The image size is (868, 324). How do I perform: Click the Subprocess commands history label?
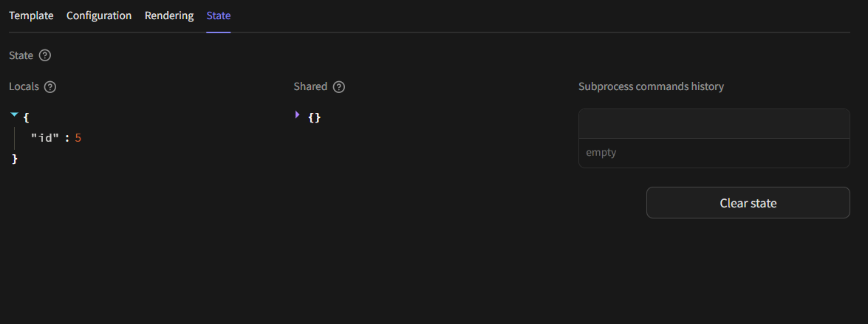(x=651, y=86)
